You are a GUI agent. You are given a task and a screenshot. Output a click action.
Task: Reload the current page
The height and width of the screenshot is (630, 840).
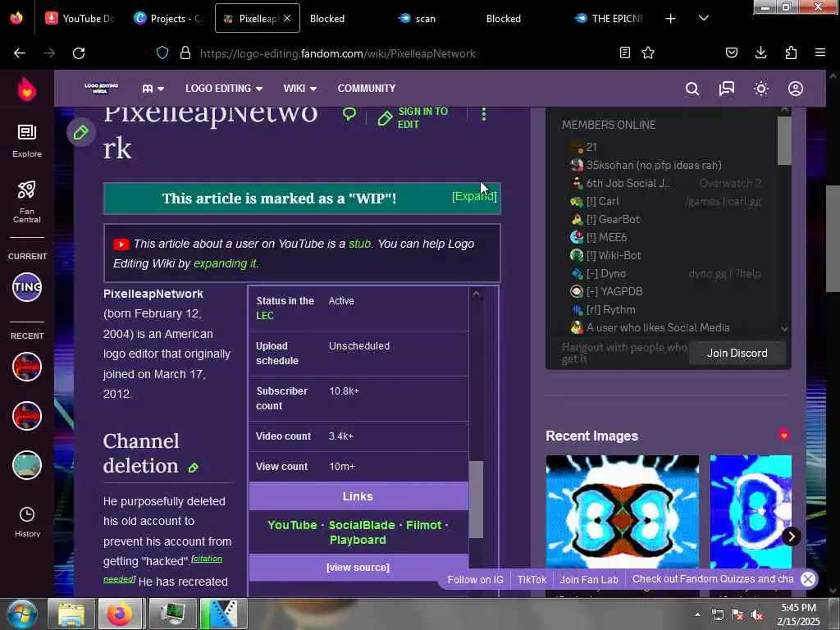point(79,53)
